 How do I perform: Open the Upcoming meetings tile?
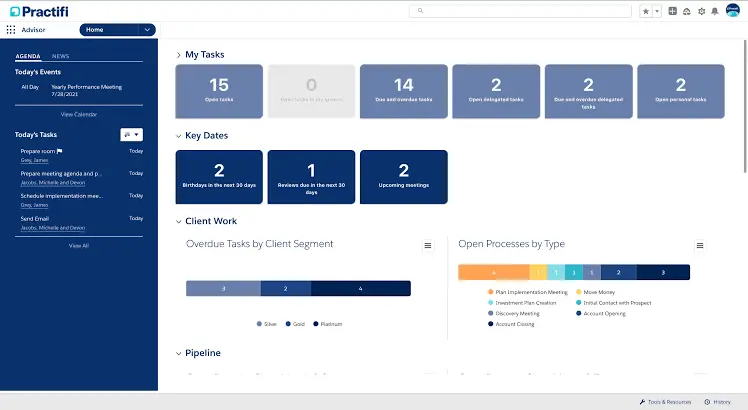404,177
